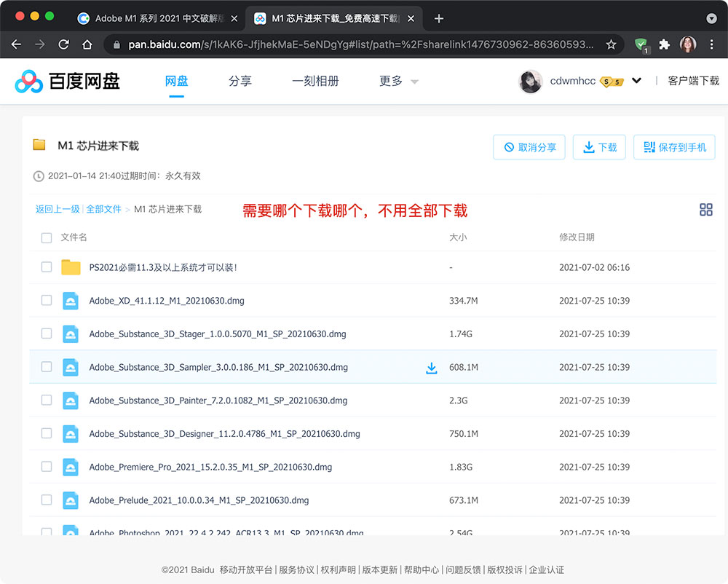Open browser extensions puzzle icon
This screenshot has width=728, height=584.
coord(665,44)
